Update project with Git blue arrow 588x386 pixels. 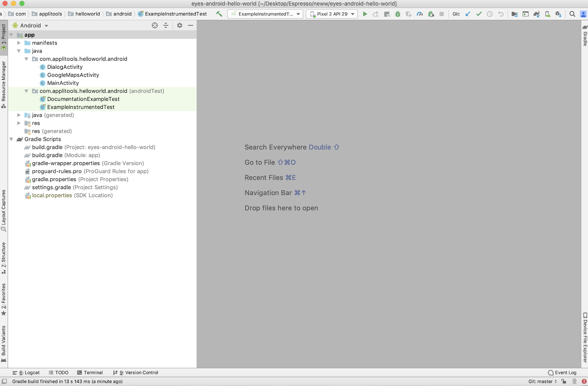click(468, 14)
